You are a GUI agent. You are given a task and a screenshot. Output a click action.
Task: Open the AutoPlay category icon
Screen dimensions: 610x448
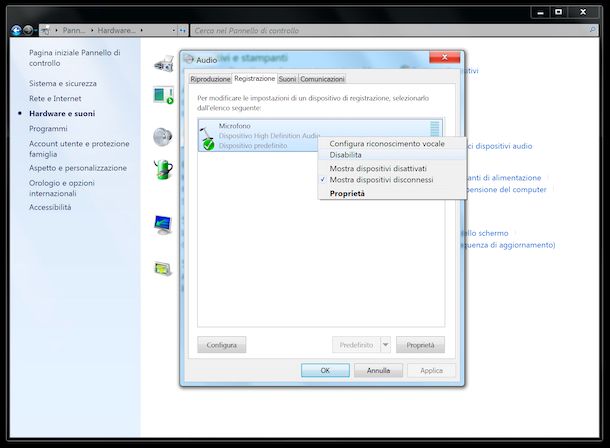pyautogui.click(x=163, y=95)
